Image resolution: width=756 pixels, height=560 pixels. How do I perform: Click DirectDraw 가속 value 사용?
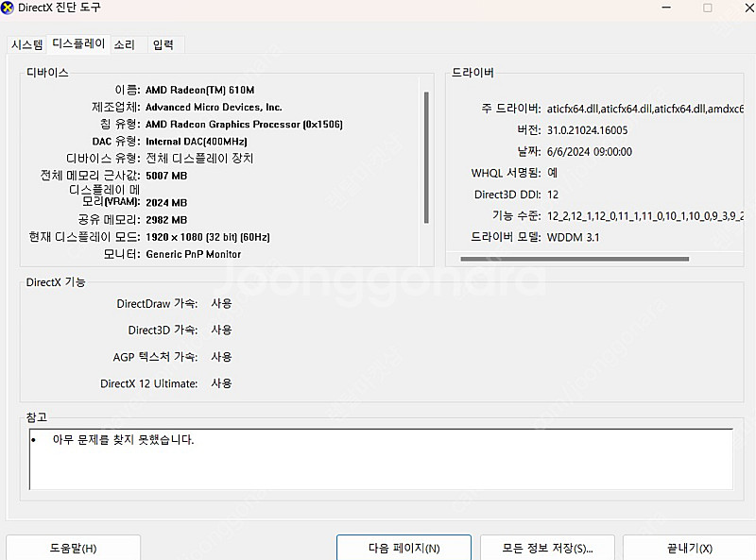pos(221,304)
